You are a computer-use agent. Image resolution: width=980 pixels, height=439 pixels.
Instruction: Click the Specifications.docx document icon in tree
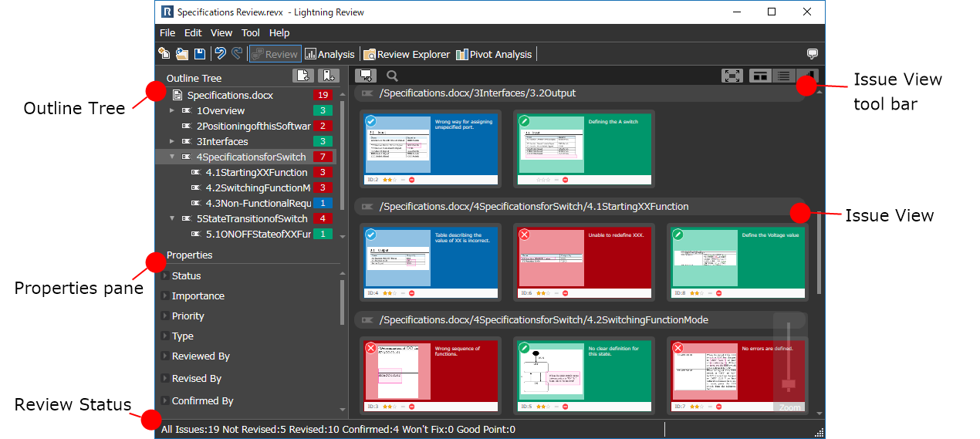[x=177, y=95]
